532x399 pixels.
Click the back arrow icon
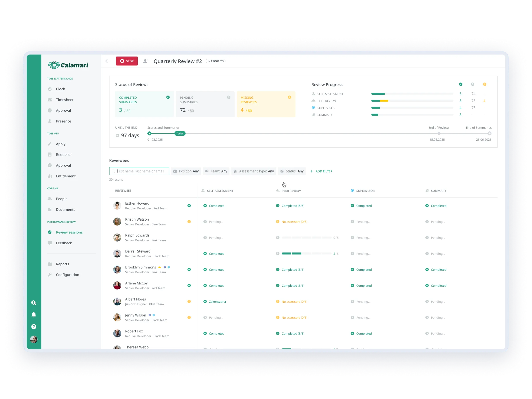[x=108, y=61]
